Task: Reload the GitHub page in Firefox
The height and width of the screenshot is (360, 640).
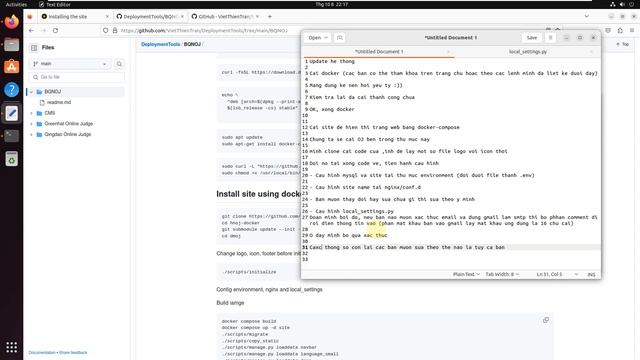Action: (56, 31)
